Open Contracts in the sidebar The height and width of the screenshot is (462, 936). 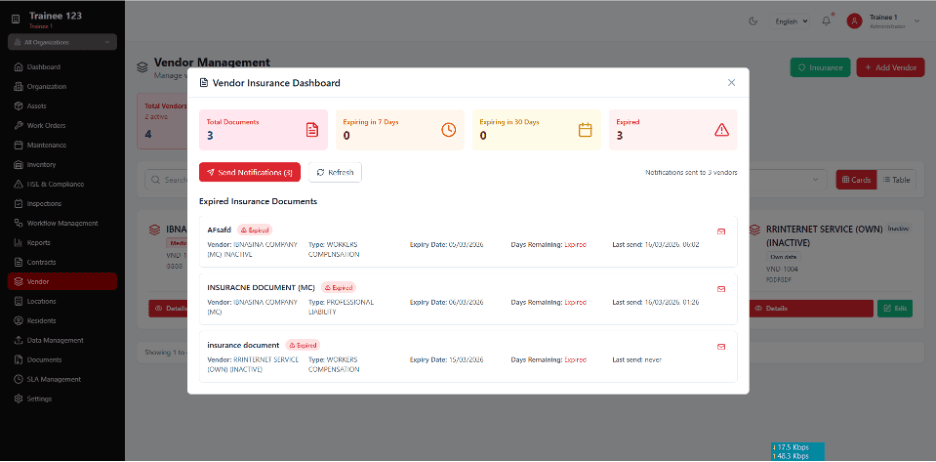[62, 262]
